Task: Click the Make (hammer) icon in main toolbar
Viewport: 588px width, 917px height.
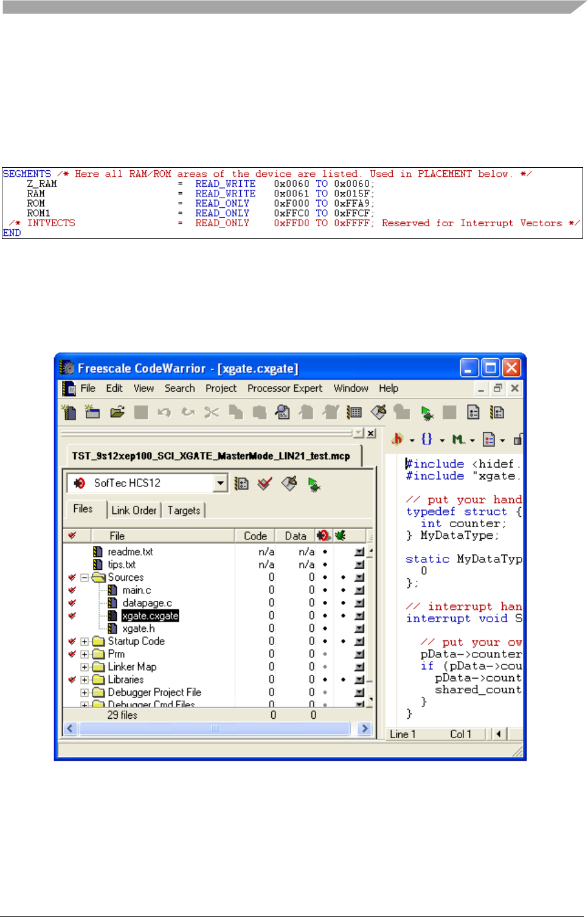Action: pos(378,412)
